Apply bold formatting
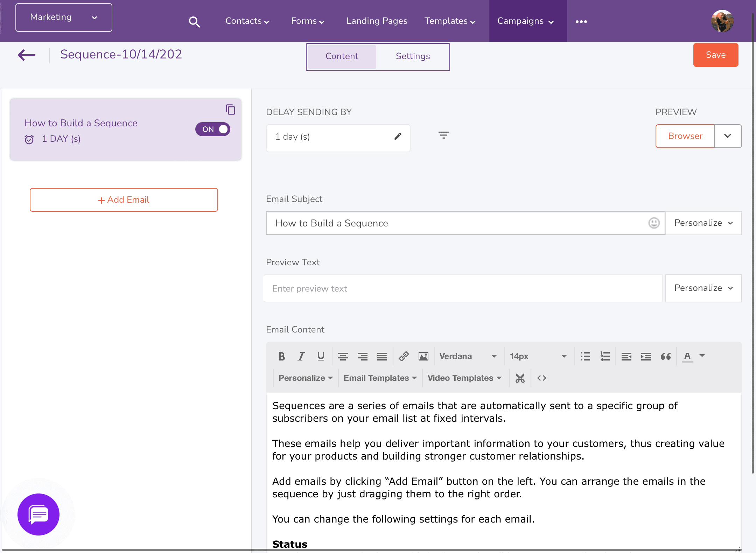Image resolution: width=756 pixels, height=553 pixels. click(x=282, y=356)
